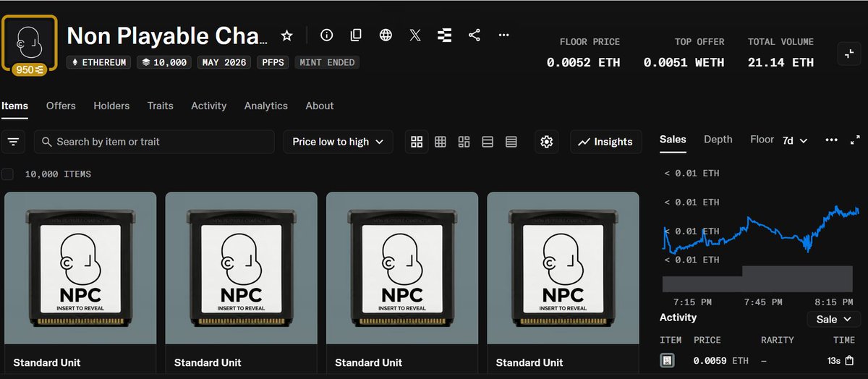This screenshot has height=379, width=868.
Task: Switch to compact grid view
Action: pos(441,142)
